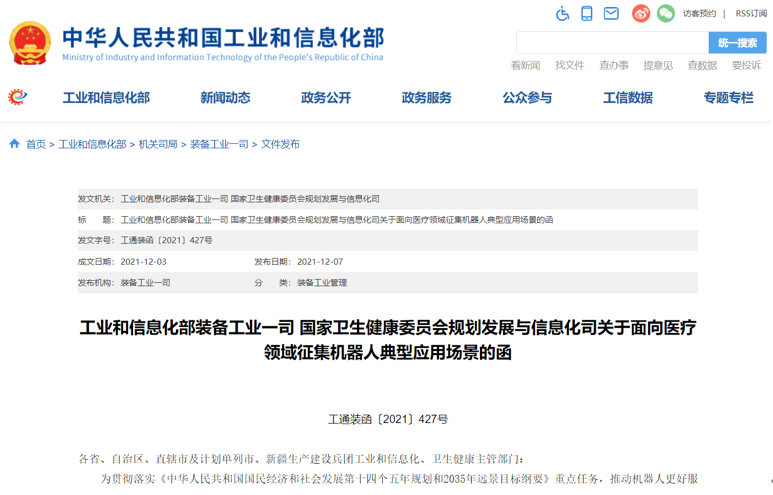Click the orange gear logo beside navigation

pyautogui.click(x=17, y=97)
